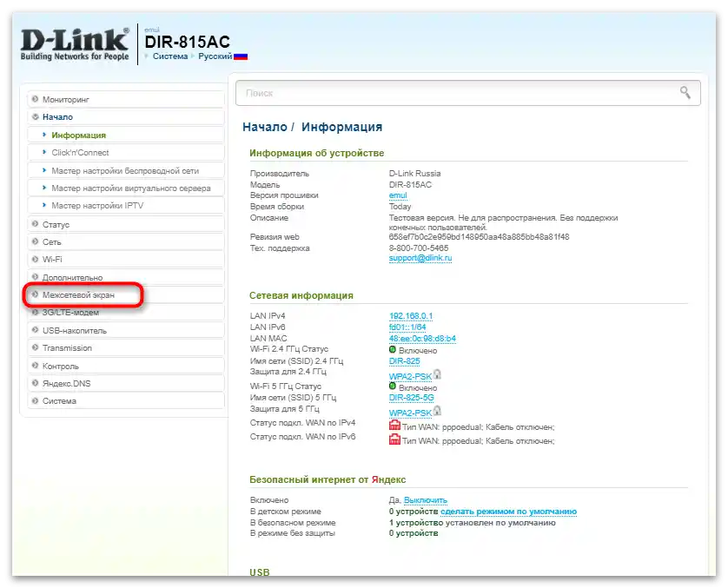728x588 pixels.
Task: Open the Click'n'Connect wizard
Action: [126, 152]
